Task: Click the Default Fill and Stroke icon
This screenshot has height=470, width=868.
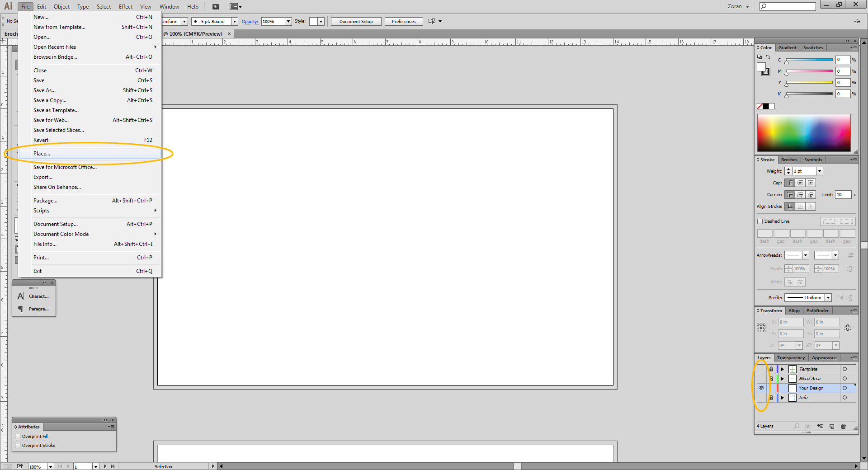Action: click(x=759, y=57)
